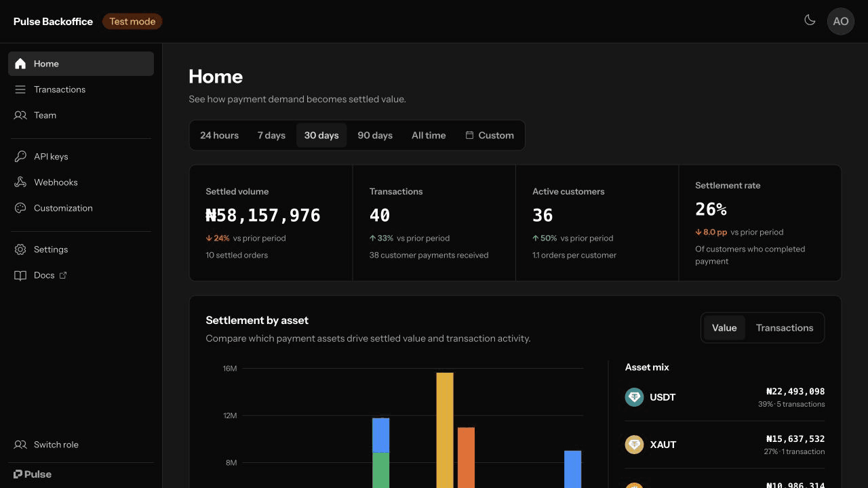Click '1.1 orders per customer' text
This screenshot has width=868, height=488.
574,256
